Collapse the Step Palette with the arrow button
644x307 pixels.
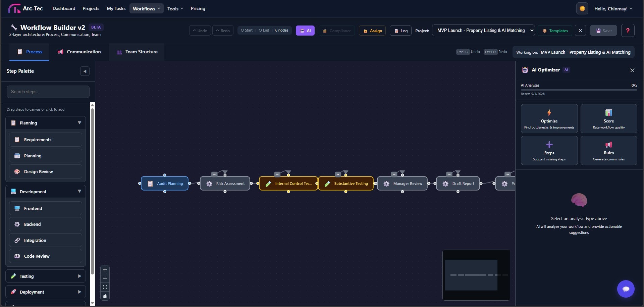pos(85,71)
